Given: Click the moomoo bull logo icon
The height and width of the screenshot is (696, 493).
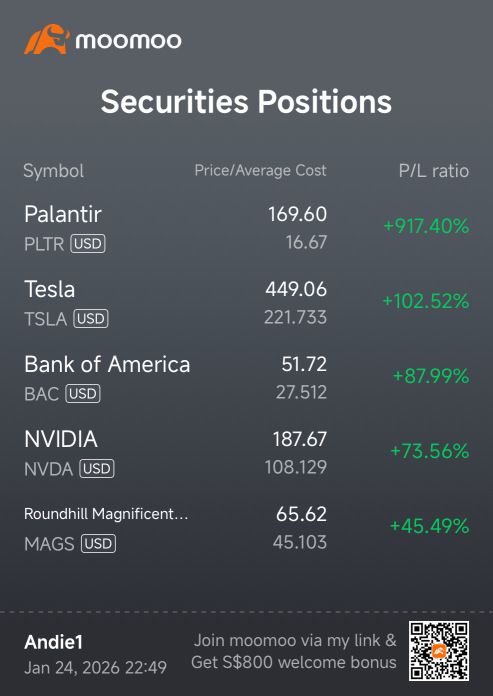Looking at the screenshot, I should (x=47, y=40).
